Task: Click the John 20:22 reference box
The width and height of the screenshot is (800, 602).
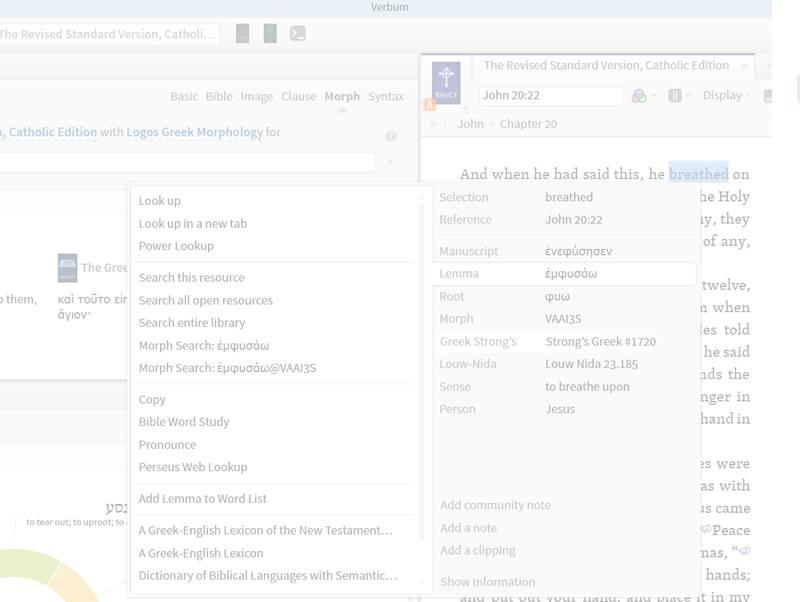Action: [551, 96]
